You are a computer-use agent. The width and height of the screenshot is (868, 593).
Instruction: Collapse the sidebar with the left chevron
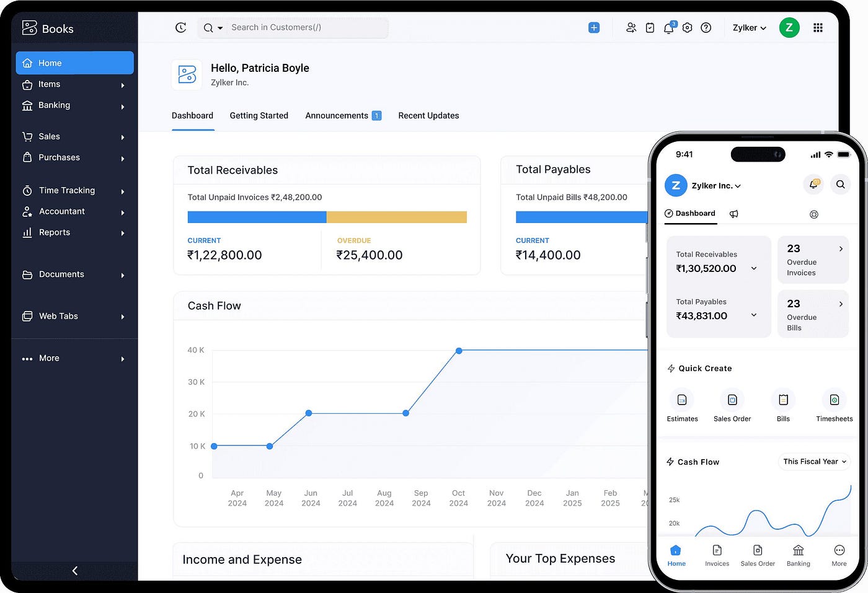pyautogui.click(x=75, y=571)
